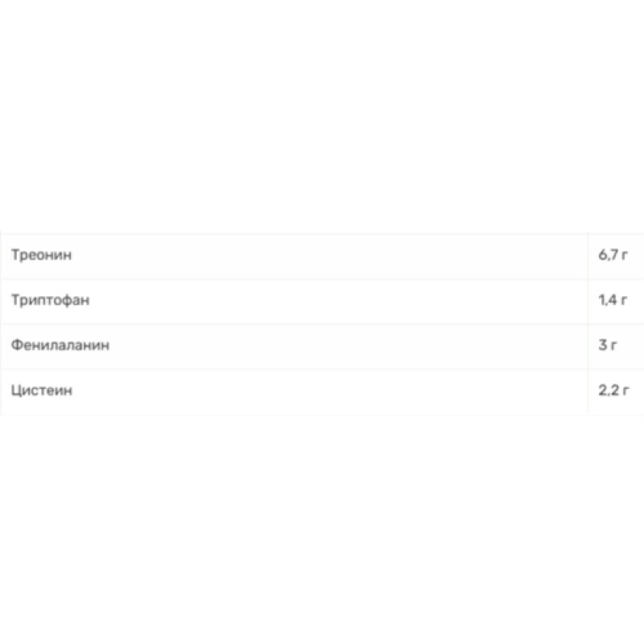This screenshot has height=644, width=644.
Task: Select the 1,4 г Триптофан amount
Action: tap(611, 301)
